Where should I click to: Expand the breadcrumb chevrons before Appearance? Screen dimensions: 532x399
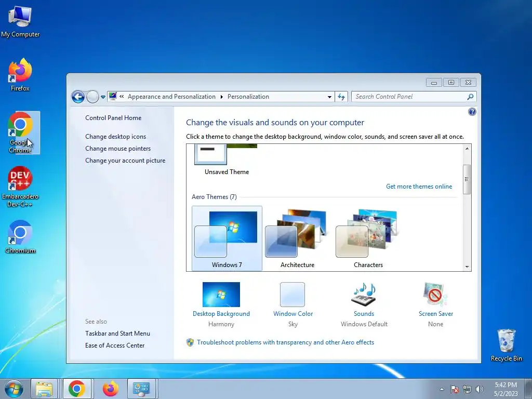[x=122, y=97]
